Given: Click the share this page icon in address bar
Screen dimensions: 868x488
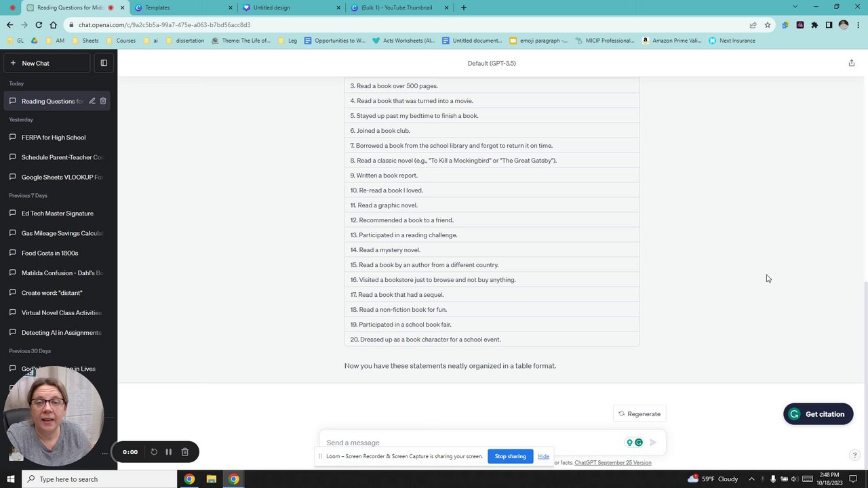Looking at the screenshot, I should tap(753, 25).
